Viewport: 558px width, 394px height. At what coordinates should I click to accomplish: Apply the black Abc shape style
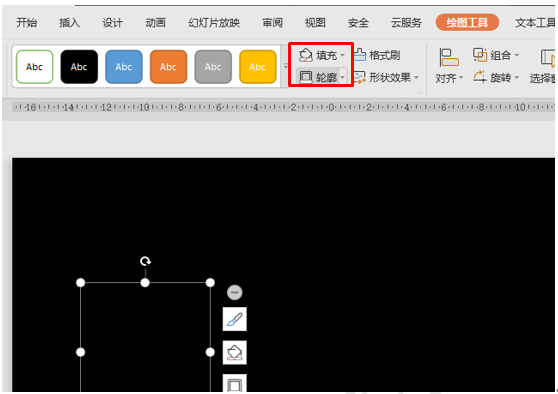[x=79, y=67]
